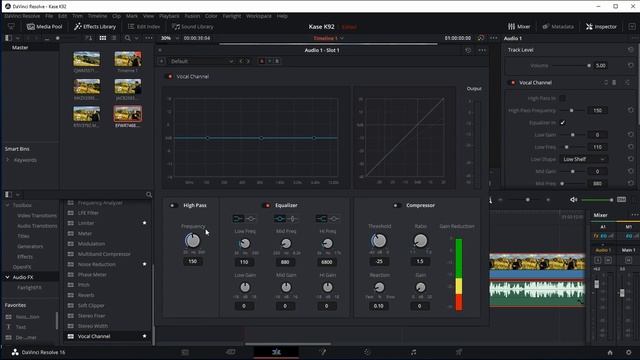The image size is (640, 360).
Task: Select A comparison button
Action: click(262, 61)
